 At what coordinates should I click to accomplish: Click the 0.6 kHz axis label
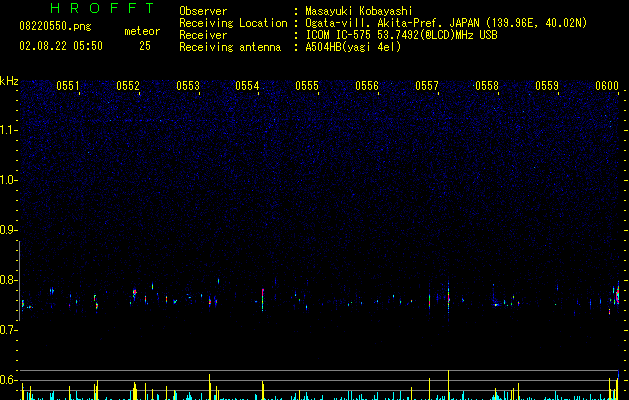8,380
